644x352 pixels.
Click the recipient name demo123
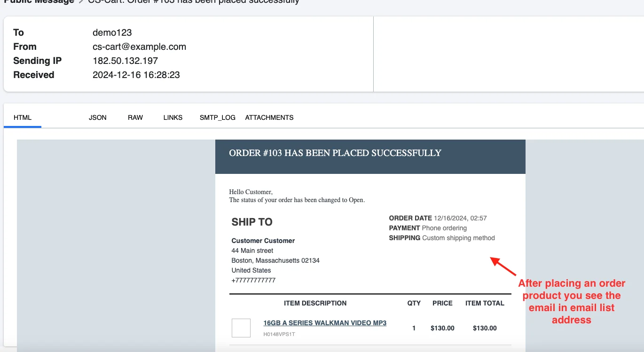point(112,32)
